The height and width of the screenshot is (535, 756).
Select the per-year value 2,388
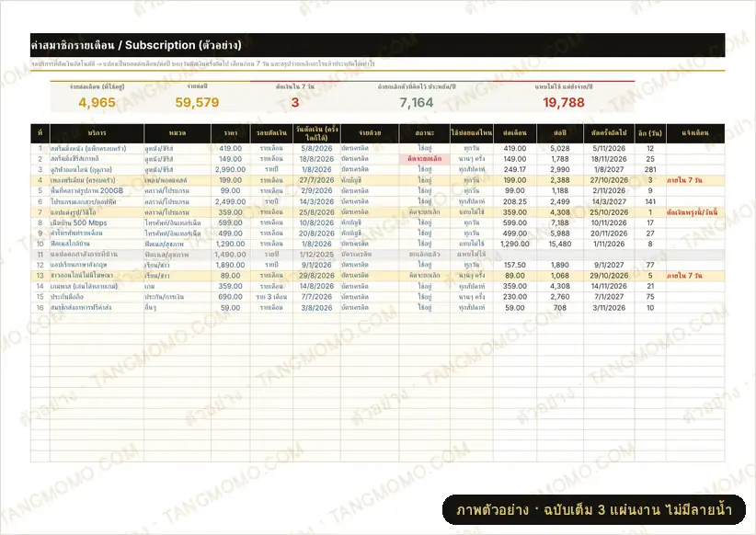560,180
